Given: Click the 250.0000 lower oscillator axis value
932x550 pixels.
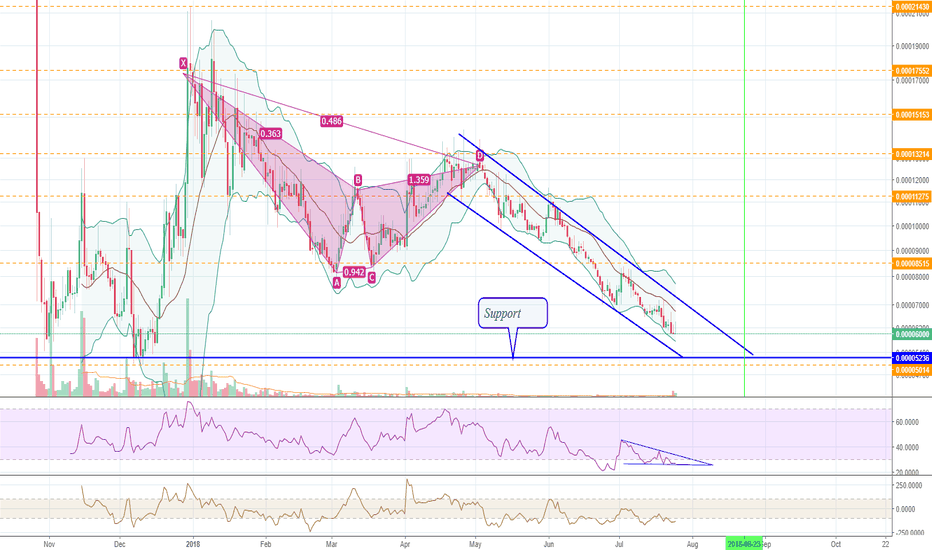Looking at the screenshot, I should click(x=909, y=486).
